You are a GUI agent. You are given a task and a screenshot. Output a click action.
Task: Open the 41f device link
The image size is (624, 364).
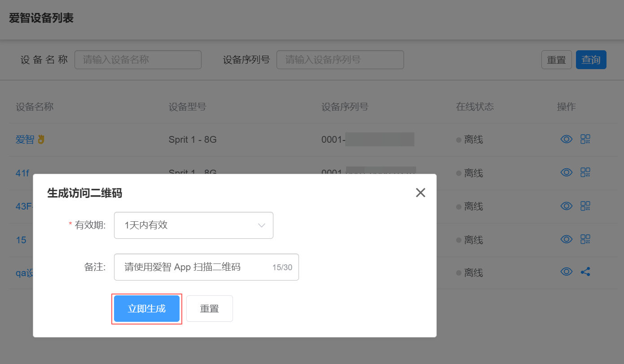22,172
